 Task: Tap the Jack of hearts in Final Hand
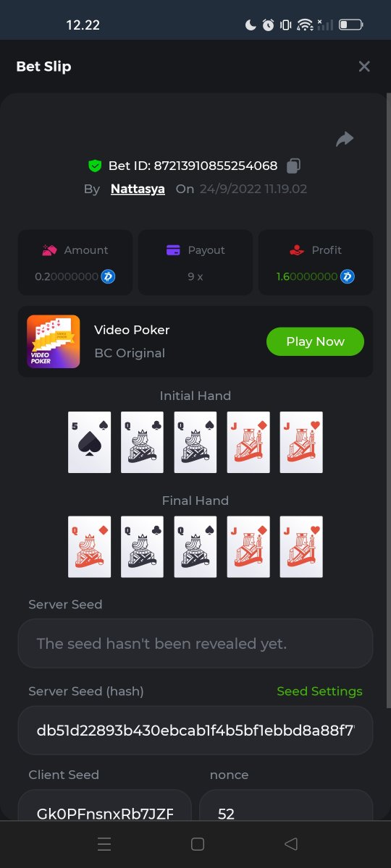(x=301, y=547)
